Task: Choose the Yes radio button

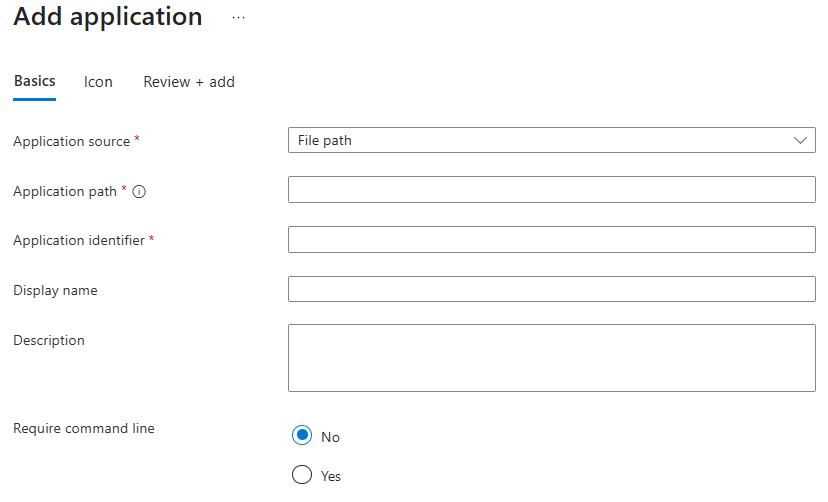Action: tap(302, 475)
